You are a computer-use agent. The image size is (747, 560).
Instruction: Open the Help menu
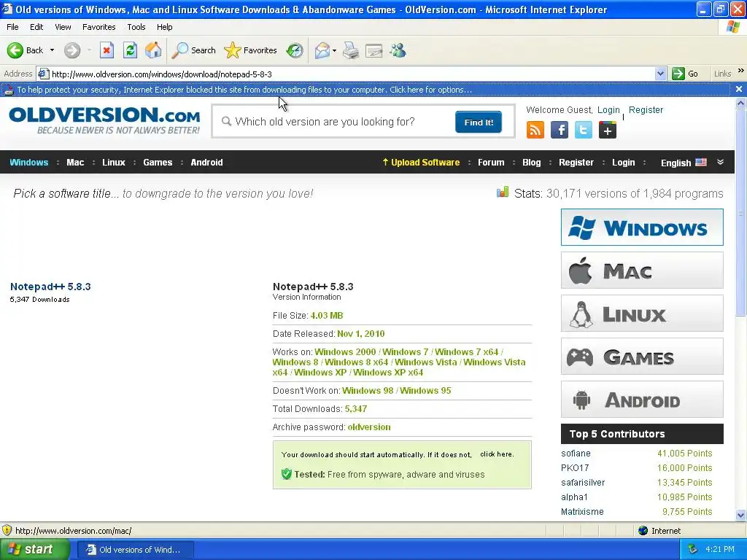(x=164, y=27)
